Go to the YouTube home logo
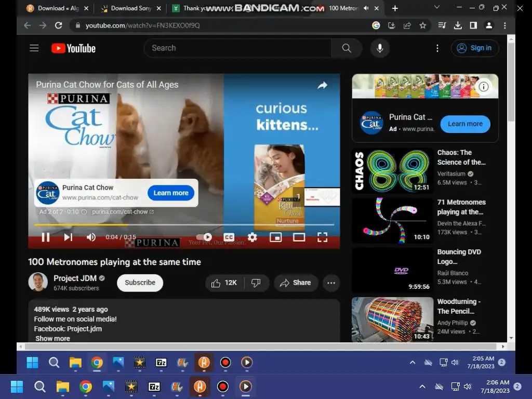532x399 pixels. tap(73, 48)
